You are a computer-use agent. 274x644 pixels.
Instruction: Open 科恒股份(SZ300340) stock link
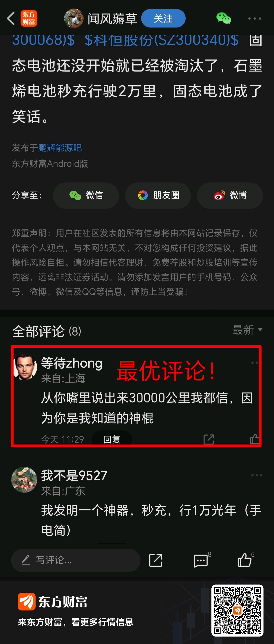click(x=161, y=40)
